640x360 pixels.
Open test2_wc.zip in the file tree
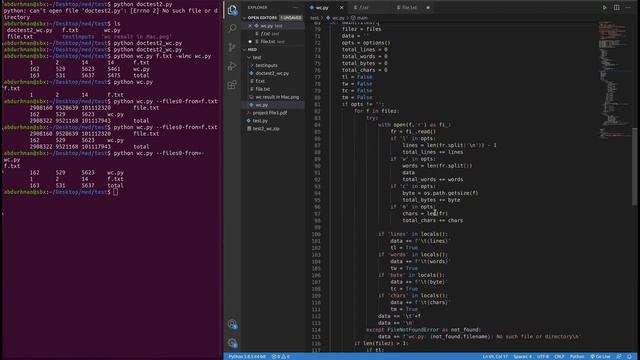266,129
